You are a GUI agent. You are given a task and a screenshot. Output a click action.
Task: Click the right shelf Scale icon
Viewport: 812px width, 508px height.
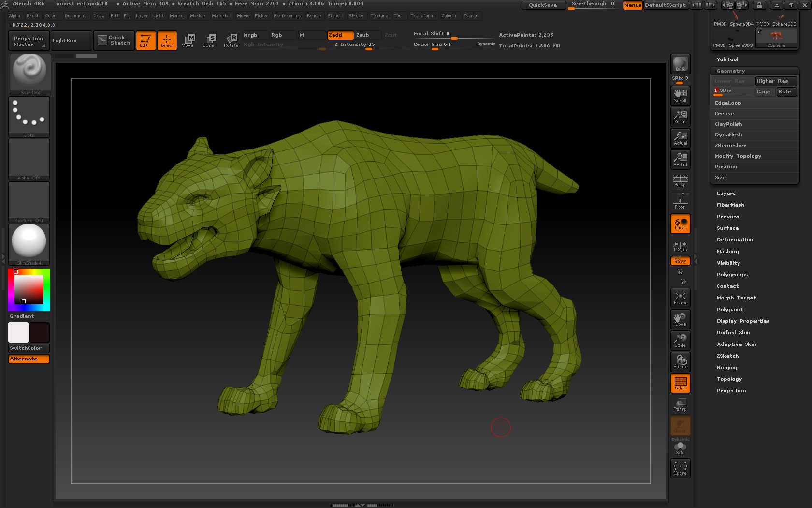point(680,341)
